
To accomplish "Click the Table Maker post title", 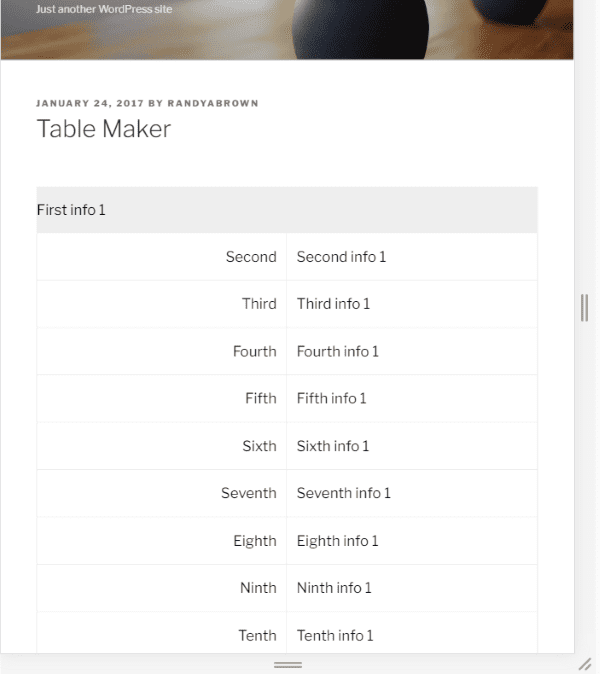I will (104, 129).
